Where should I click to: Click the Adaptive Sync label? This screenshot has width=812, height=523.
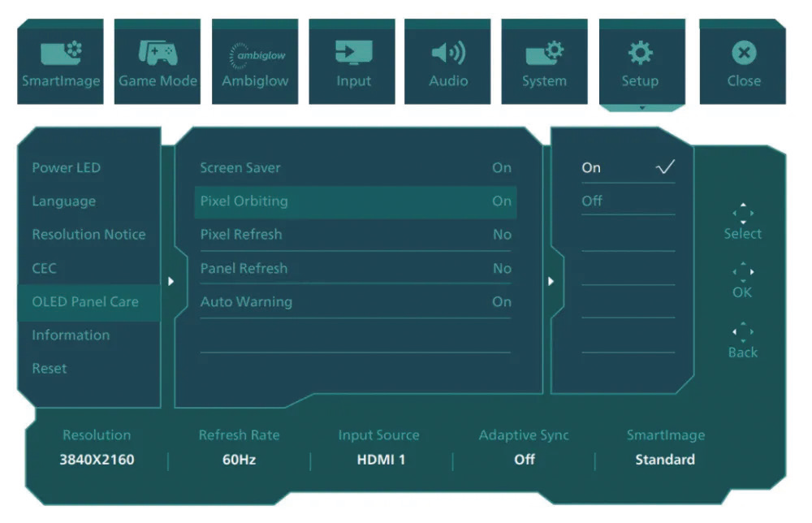(x=524, y=435)
